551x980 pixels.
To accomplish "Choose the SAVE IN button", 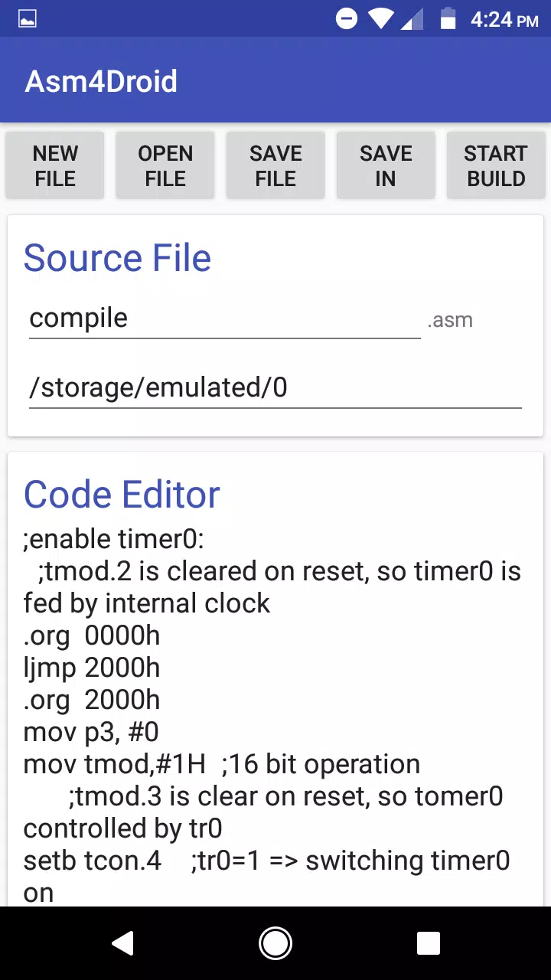I will [x=386, y=165].
